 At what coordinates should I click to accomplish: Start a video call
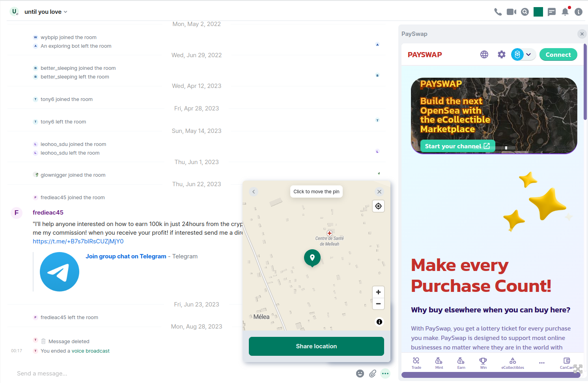point(511,12)
